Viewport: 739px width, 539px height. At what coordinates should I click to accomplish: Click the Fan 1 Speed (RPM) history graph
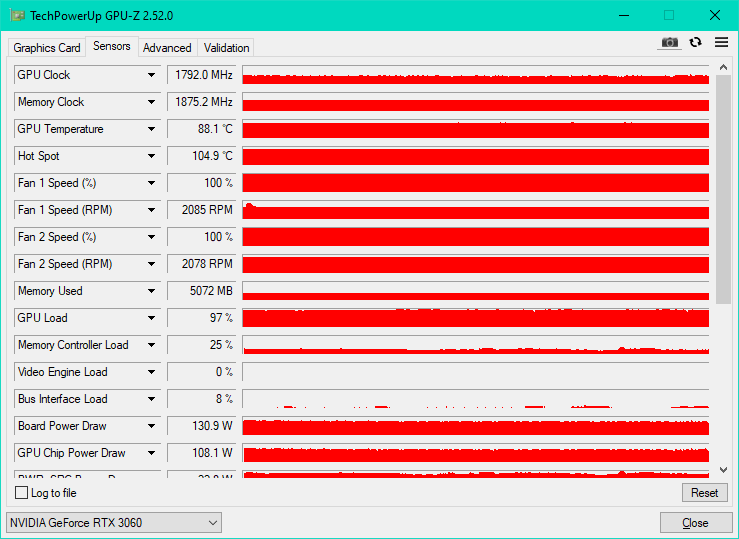click(x=476, y=210)
